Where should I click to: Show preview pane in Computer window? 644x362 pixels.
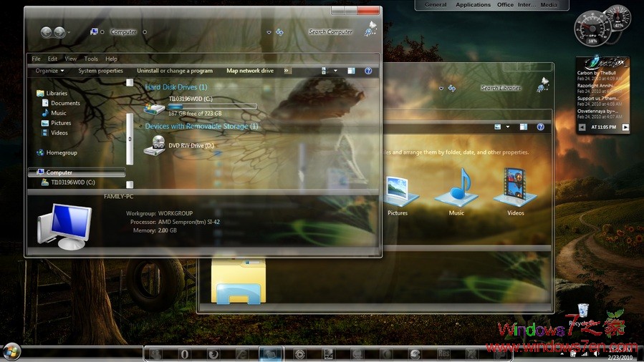tap(351, 71)
